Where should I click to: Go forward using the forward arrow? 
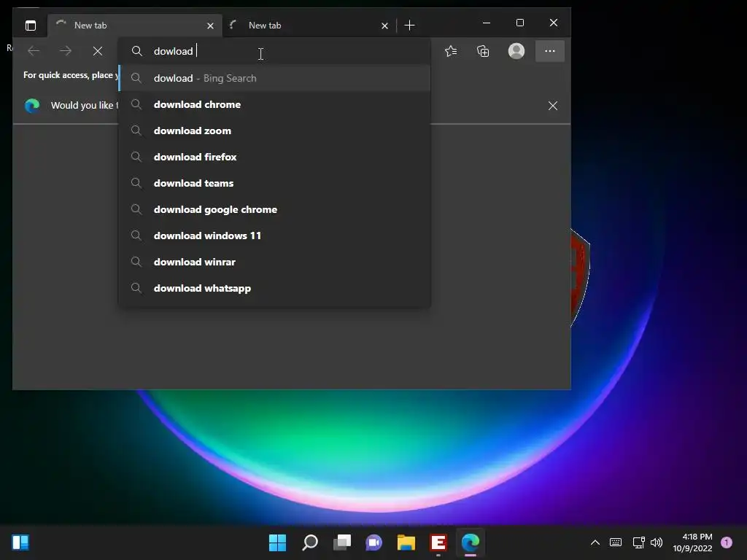66,51
